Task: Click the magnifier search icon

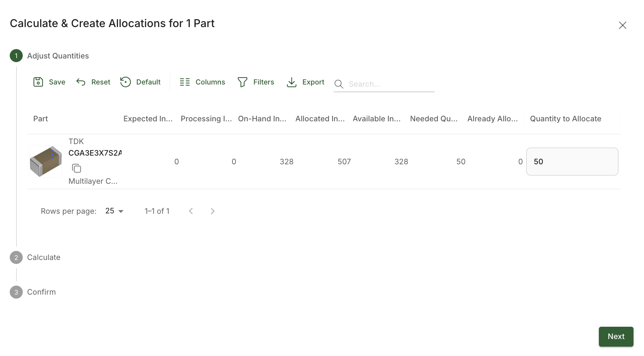Action: coord(339,84)
